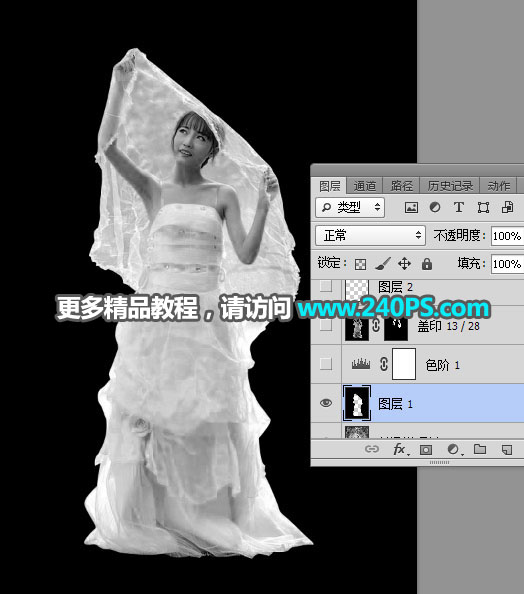Select the 盖印 13 / 28 layer thumbnail

(x=357, y=328)
